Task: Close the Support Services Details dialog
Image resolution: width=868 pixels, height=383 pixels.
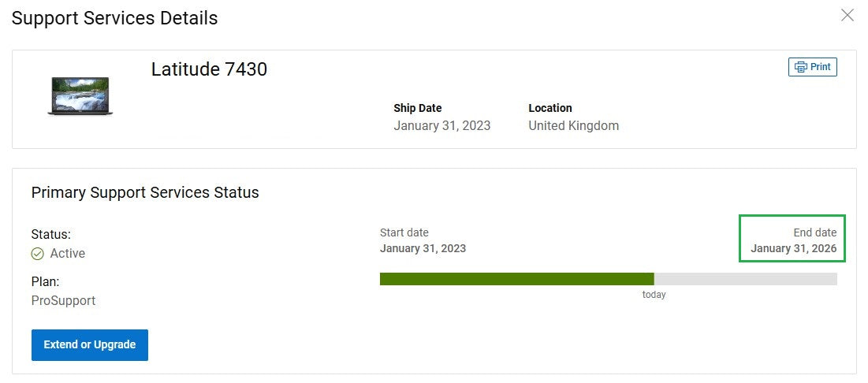Action: click(848, 15)
